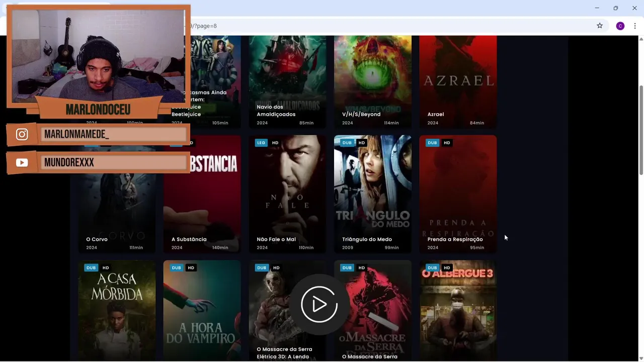The width and height of the screenshot is (644, 362).
Task: Click the LEG badge on Não Fale o Mal
Action: 261,143
